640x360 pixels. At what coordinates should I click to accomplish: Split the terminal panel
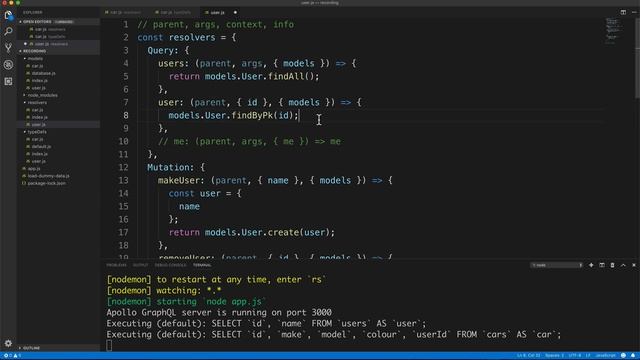click(x=602, y=265)
